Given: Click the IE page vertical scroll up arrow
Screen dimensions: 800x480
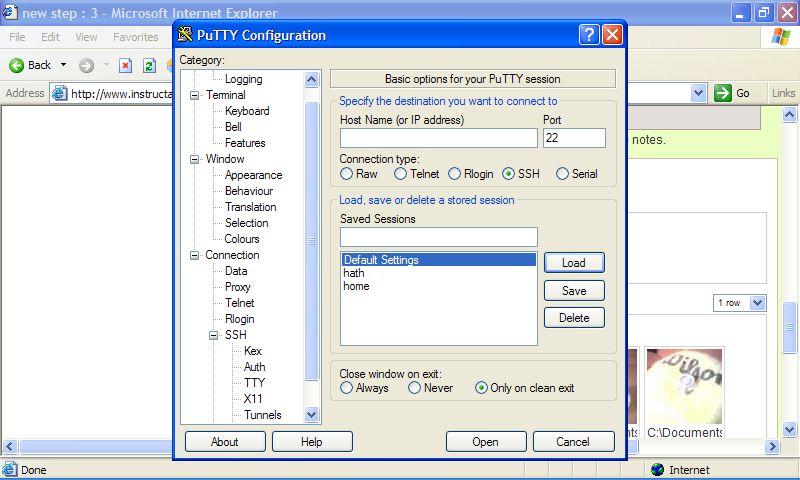Looking at the screenshot, I should (x=789, y=115).
